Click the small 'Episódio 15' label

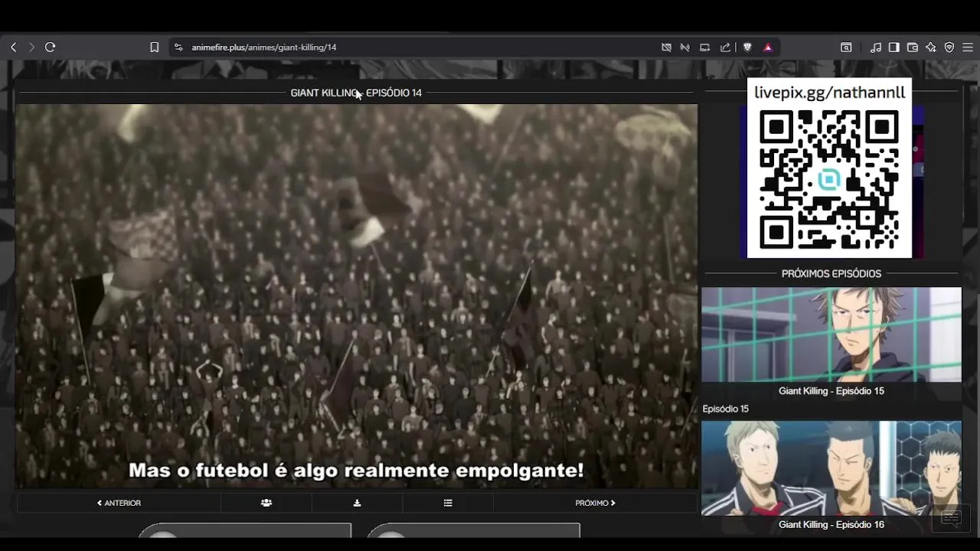[726, 409]
